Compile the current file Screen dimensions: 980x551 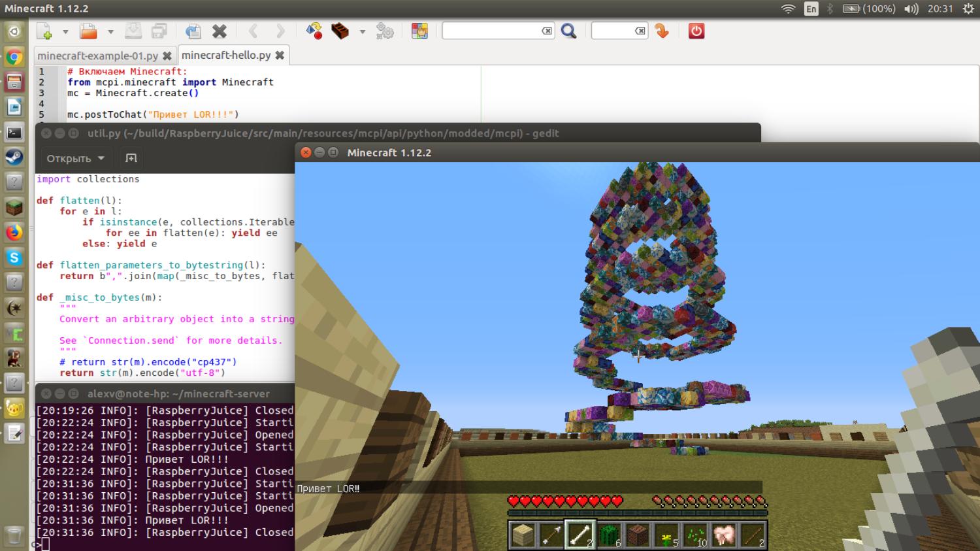[x=314, y=31]
